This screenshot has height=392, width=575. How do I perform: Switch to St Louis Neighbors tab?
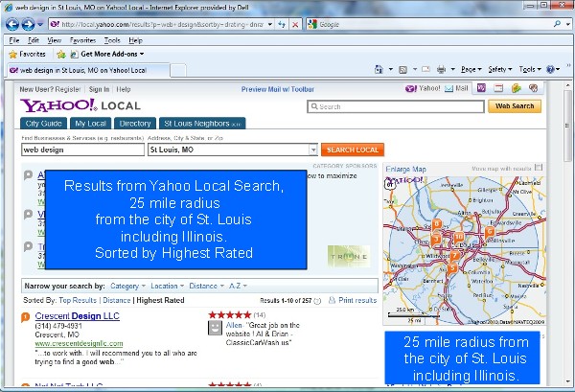(201, 124)
